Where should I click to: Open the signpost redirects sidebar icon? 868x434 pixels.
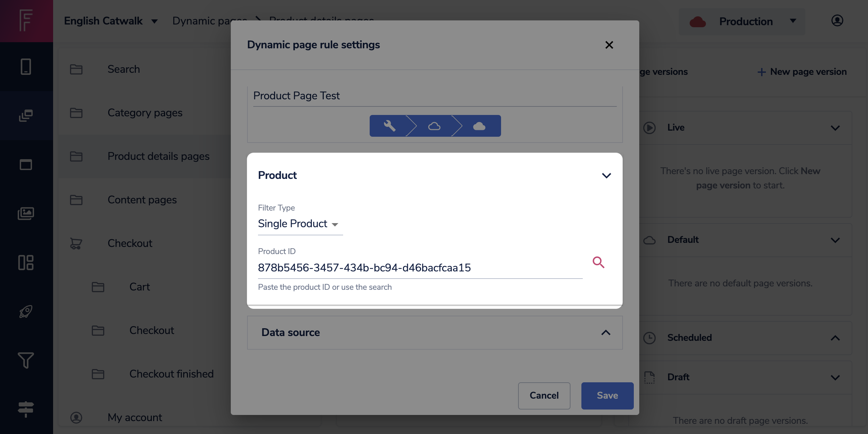pos(26,409)
